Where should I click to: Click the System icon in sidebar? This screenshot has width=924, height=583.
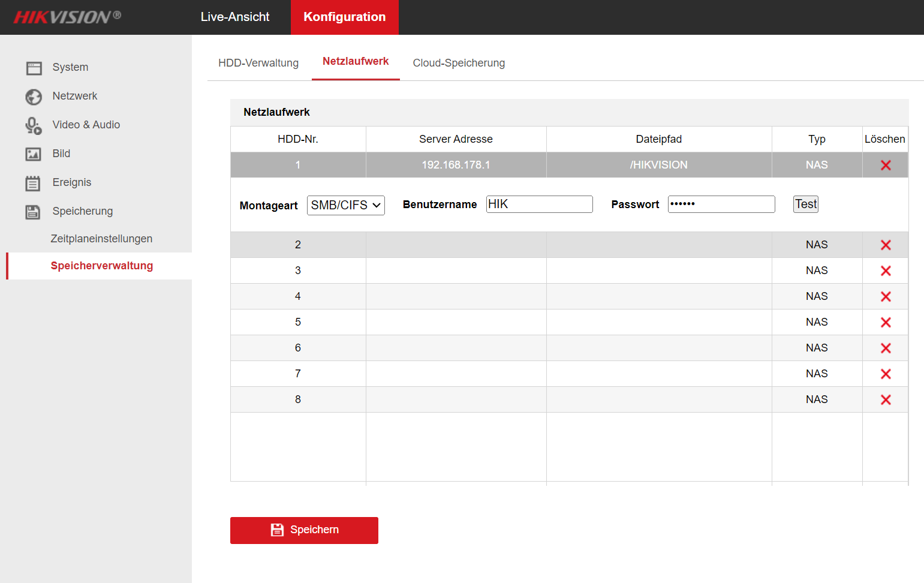click(x=34, y=68)
